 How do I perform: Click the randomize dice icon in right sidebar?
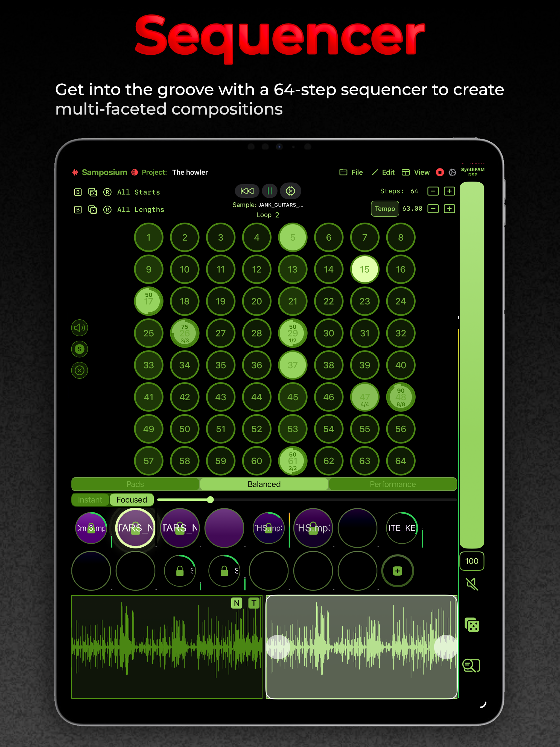coord(472,625)
